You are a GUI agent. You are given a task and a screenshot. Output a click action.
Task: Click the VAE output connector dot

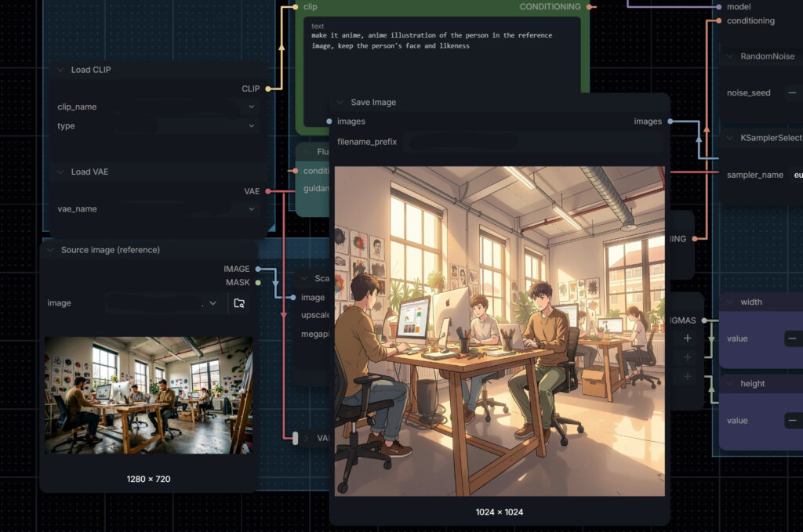pyautogui.click(x=268, y=191)
